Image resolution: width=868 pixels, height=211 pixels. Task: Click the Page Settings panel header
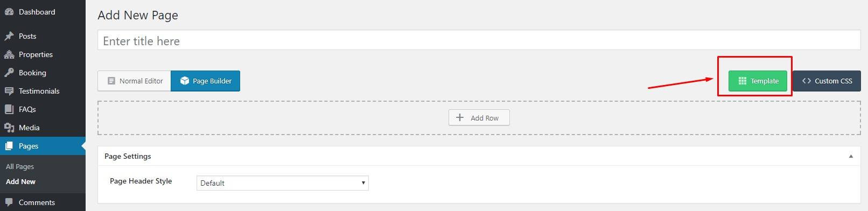tap(479, 156)
